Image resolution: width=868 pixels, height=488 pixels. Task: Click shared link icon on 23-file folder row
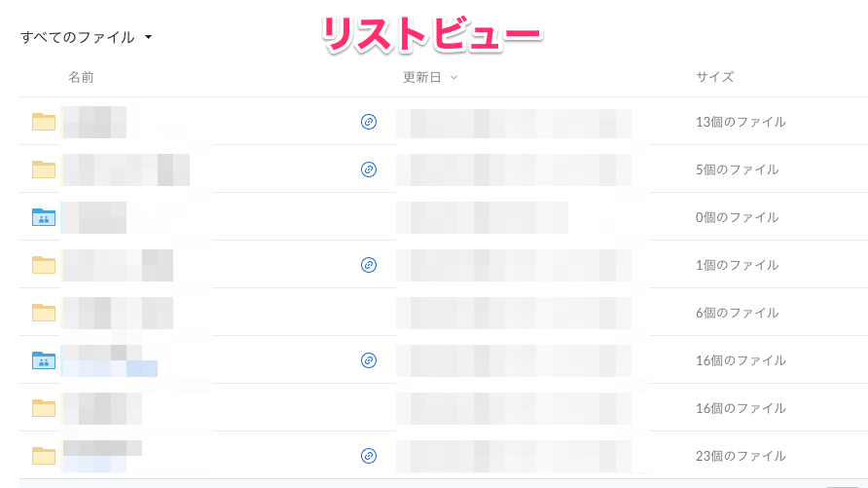[368, 456]
